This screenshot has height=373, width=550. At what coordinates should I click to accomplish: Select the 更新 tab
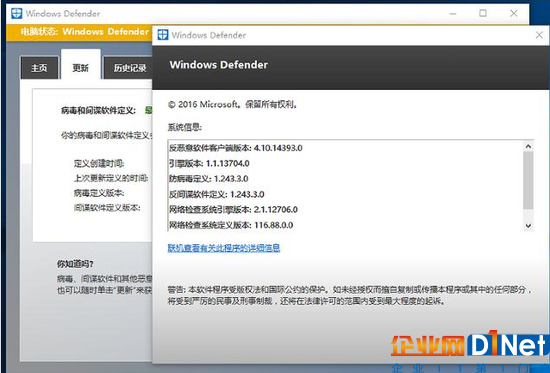pyautogui.click(x=81, y=64)
